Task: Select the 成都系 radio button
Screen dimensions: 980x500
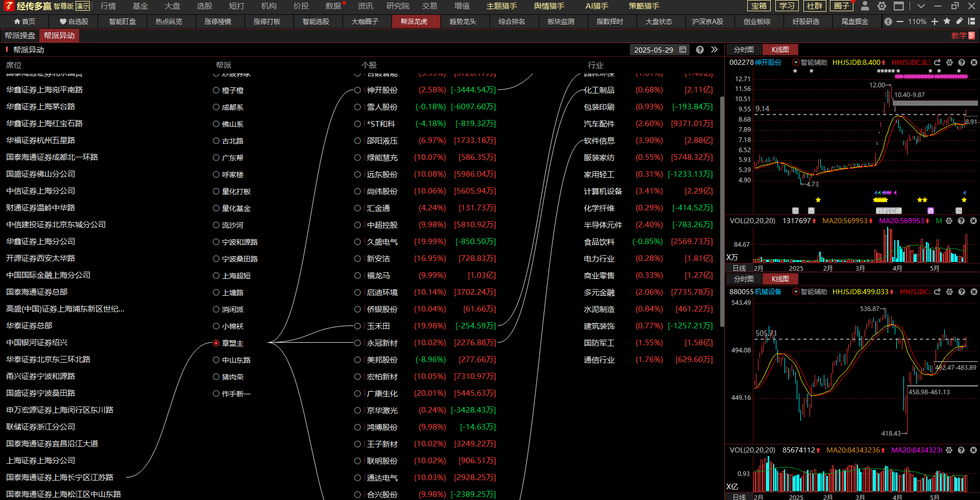Action: click(x=216, y=107)
